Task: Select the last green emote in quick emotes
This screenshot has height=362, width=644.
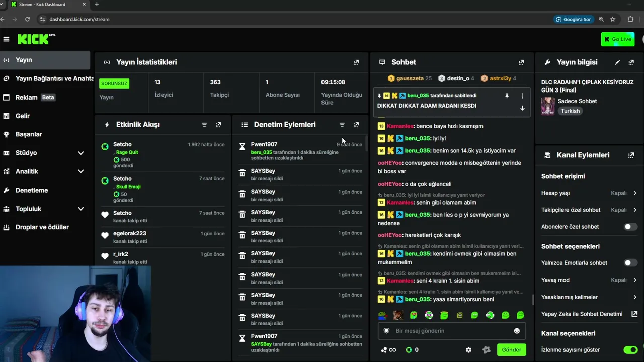Action: click(x=520, y=315)
